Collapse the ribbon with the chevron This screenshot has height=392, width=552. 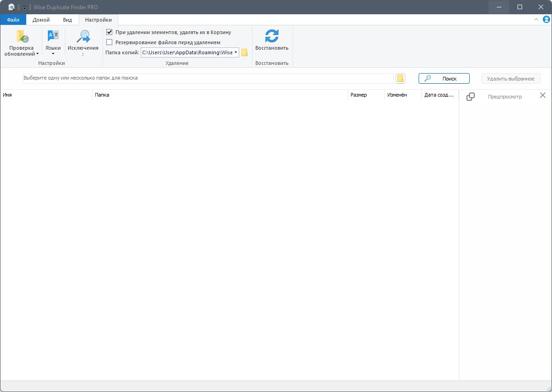(536, 20)
